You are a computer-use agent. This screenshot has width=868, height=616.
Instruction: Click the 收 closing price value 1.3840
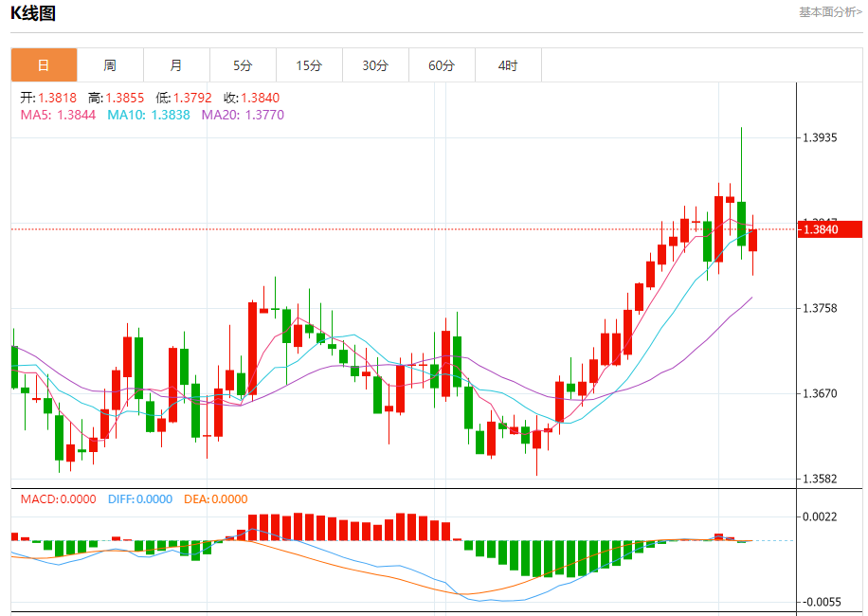pos(261,98)
